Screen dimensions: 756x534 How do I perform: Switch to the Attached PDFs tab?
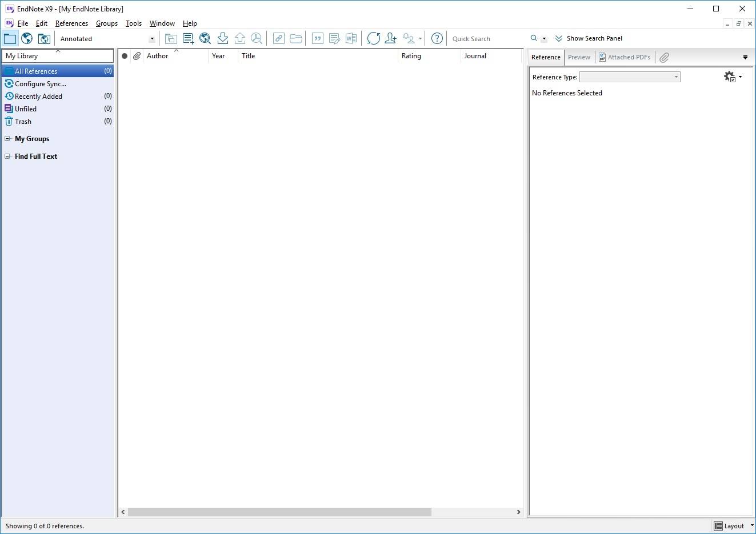(625, 57)
